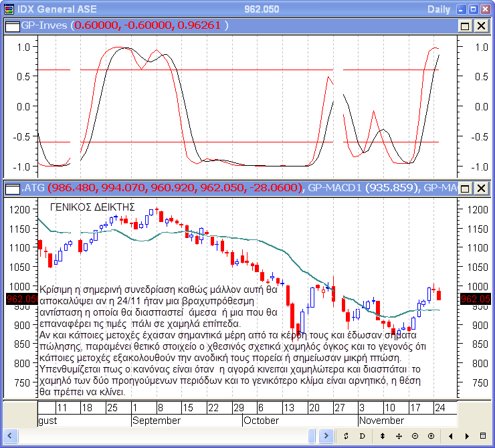The height and width of the screenshot is (448, 495).
Task: Open the chart options list icon
Action: coord(483,436)
